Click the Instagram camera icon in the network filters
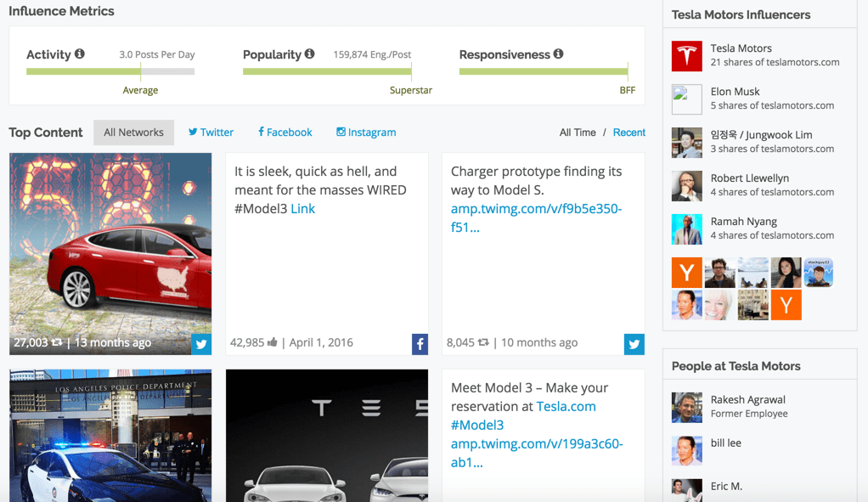Viewport: 868px width, 502px height. [342, 132]
